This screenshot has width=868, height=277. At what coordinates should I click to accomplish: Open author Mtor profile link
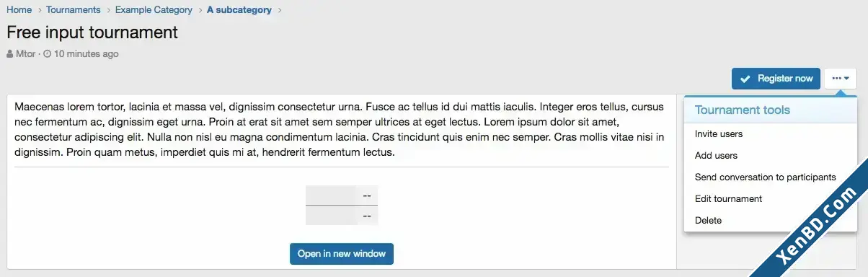(x=26, y=54)
